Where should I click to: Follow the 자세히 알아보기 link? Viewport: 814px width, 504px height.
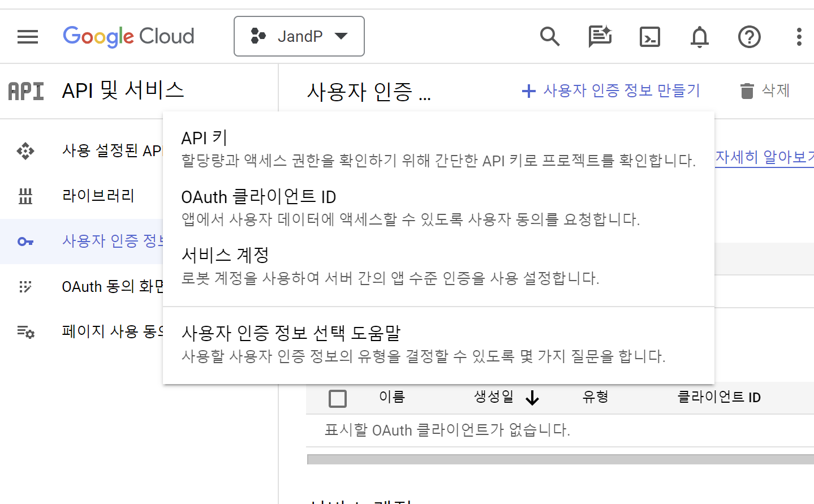point(764,157)
